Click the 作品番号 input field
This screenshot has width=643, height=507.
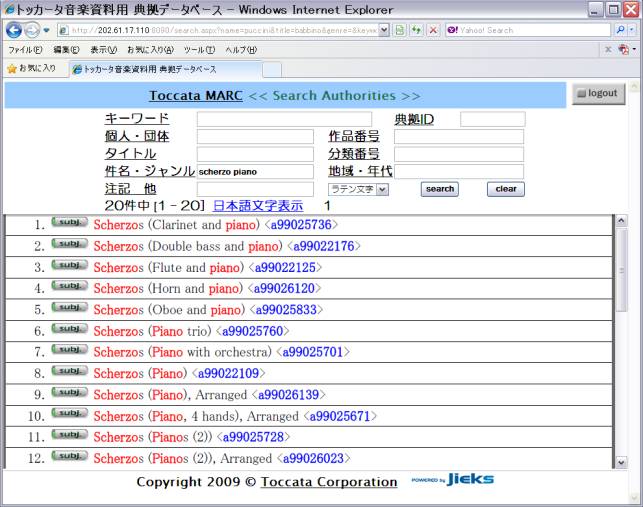point(459,137)
